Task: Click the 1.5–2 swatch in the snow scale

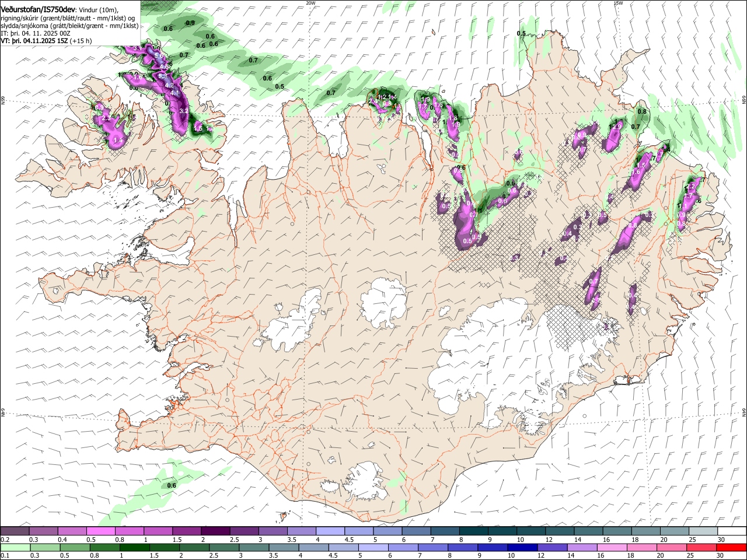Action: (187, 531)
